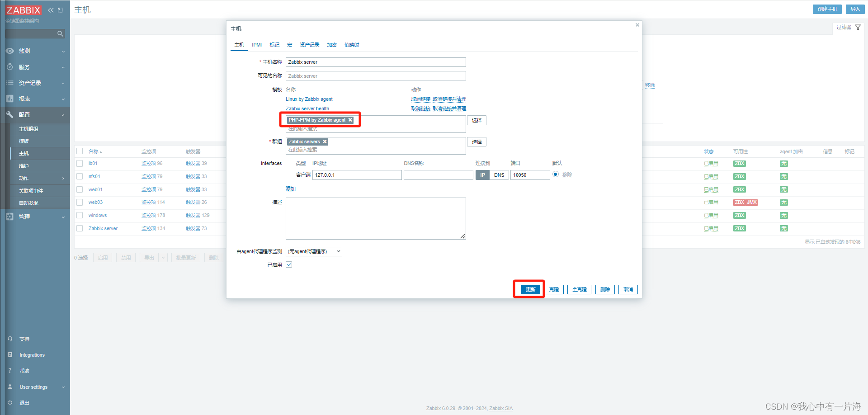
Task: Tick the checkbox for host windows
Action: (80, 215)
